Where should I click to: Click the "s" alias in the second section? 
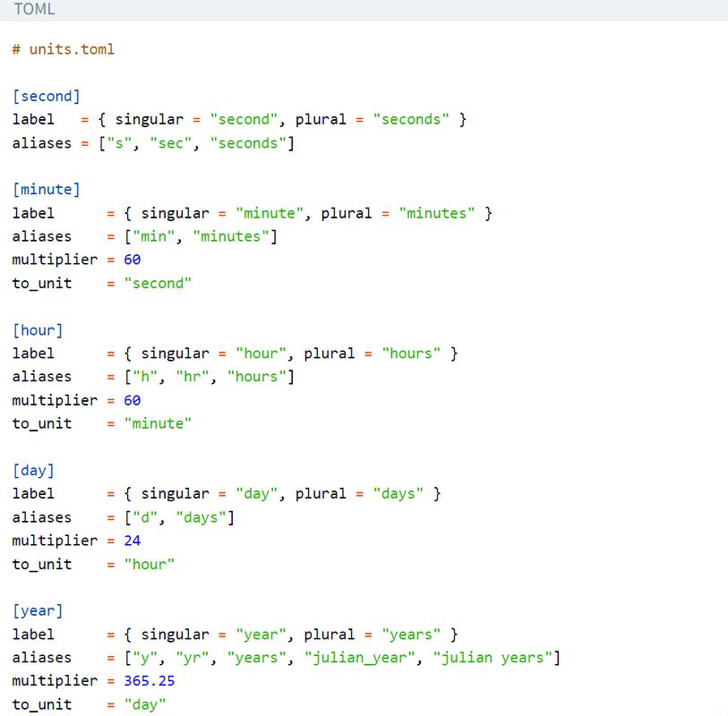coord(119,143)
